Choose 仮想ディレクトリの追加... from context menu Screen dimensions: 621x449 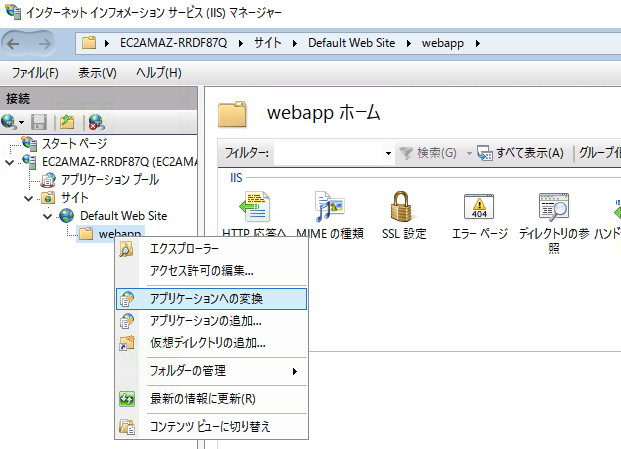coord(211,342)
